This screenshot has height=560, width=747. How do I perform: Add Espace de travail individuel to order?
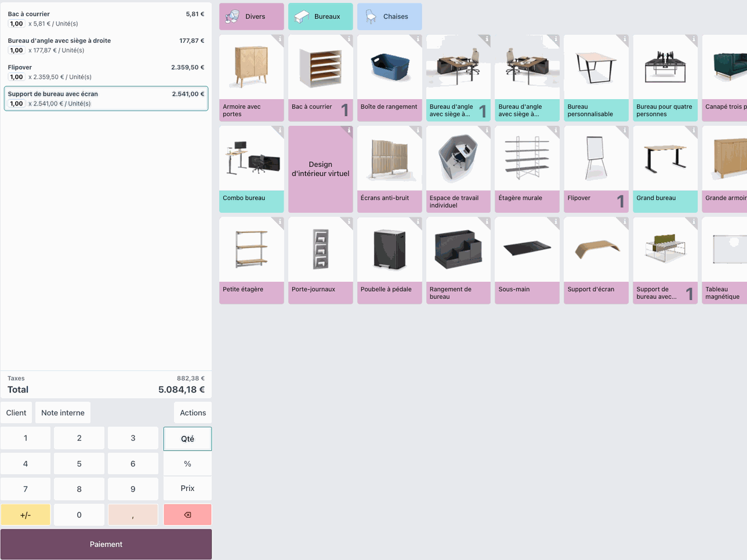[458, 169]
